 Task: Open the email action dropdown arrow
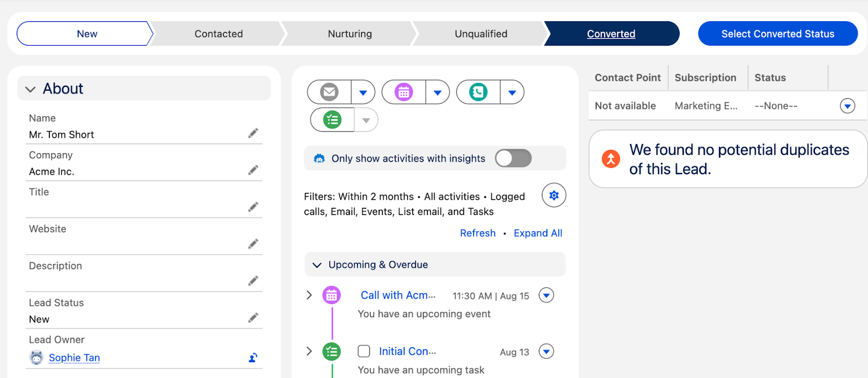coord(363,92)
